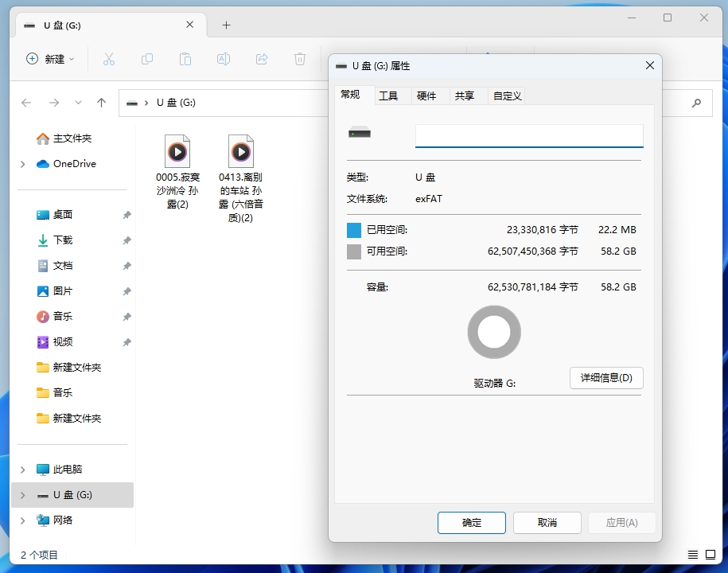Click the Share icon in toolbar
This screenshot has height=573, width=728.
tap(262, 59)
